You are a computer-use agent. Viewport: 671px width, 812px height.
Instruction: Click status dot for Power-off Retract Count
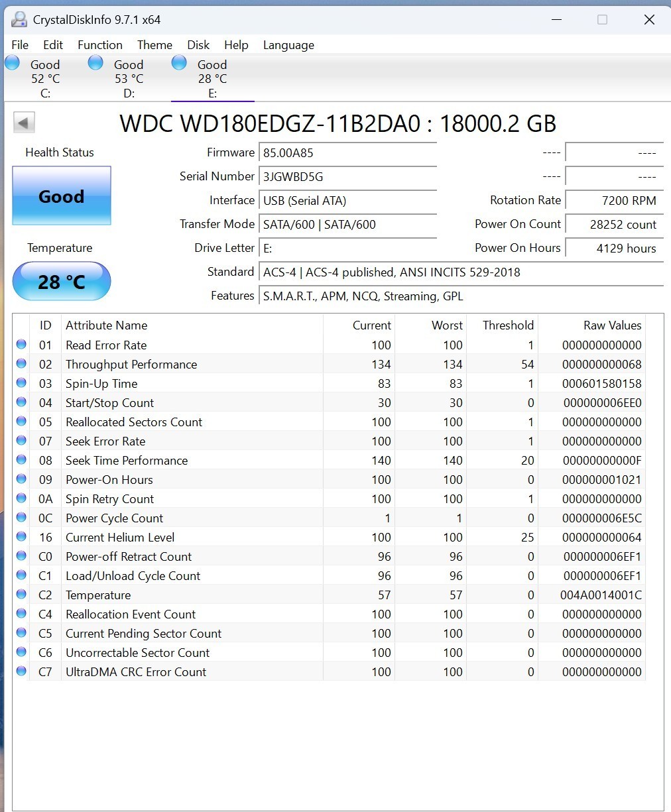coord(21,556)
